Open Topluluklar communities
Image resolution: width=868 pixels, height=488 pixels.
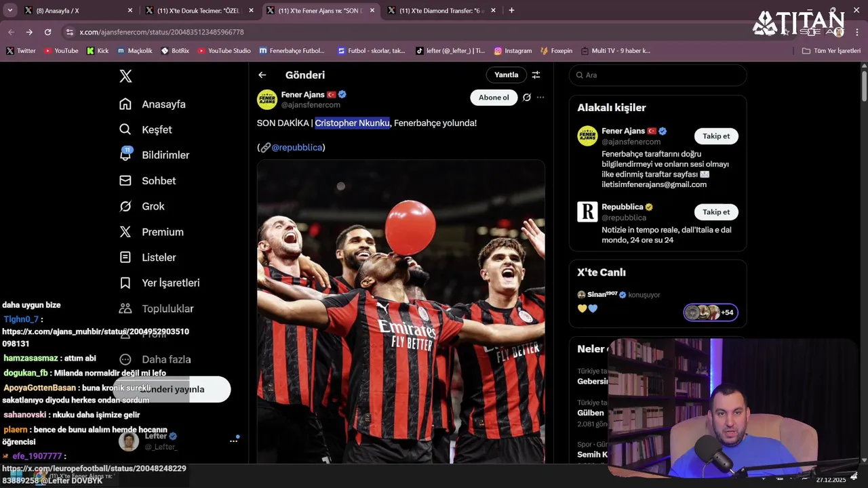point(157,308)
